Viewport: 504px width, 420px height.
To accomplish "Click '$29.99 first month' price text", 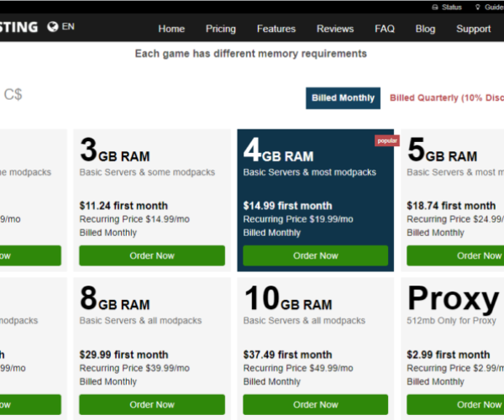I will 123,354.
